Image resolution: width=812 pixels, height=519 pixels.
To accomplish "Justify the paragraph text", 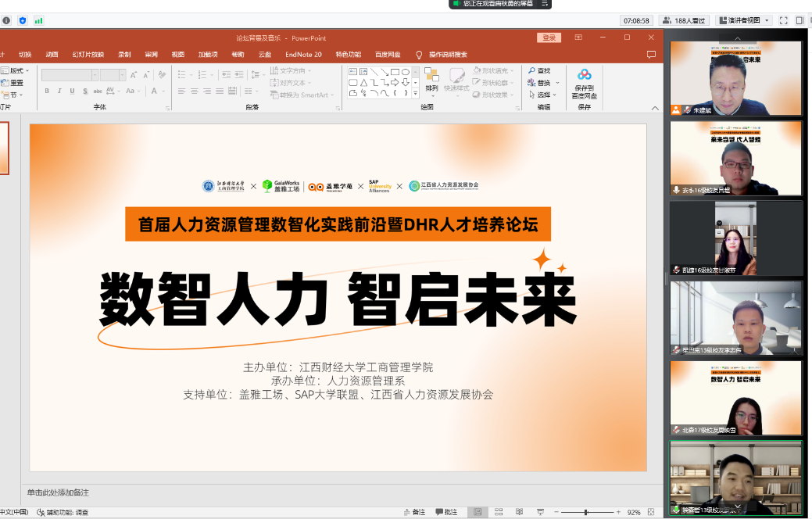I will [x=220, y=91].
